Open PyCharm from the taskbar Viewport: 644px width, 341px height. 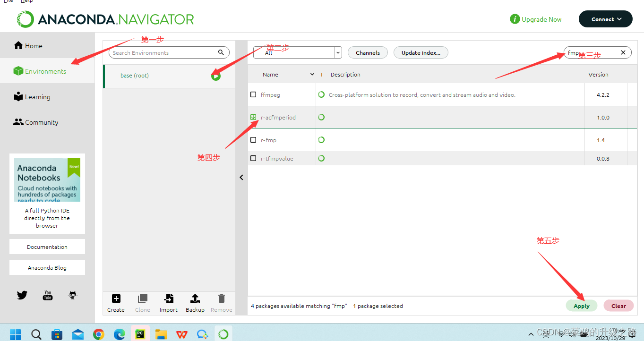tap(140, 334)
